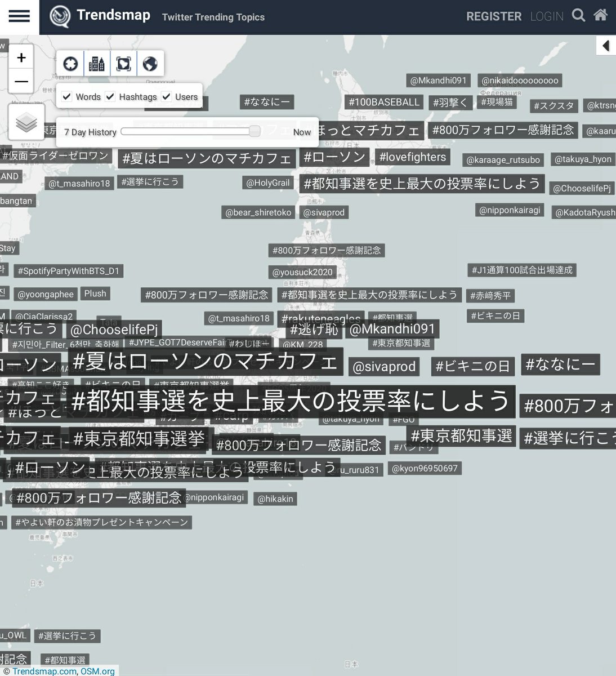Click the @nikaidoooooooooo user tag

520,81
